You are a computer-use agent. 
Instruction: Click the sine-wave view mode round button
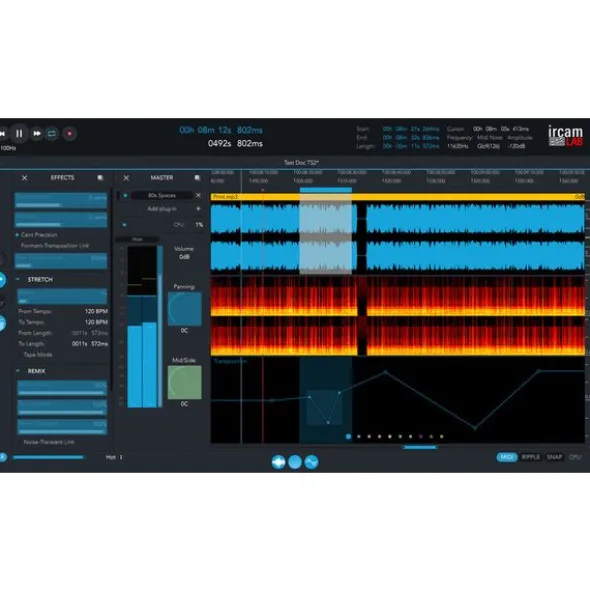tap(311, 462)
